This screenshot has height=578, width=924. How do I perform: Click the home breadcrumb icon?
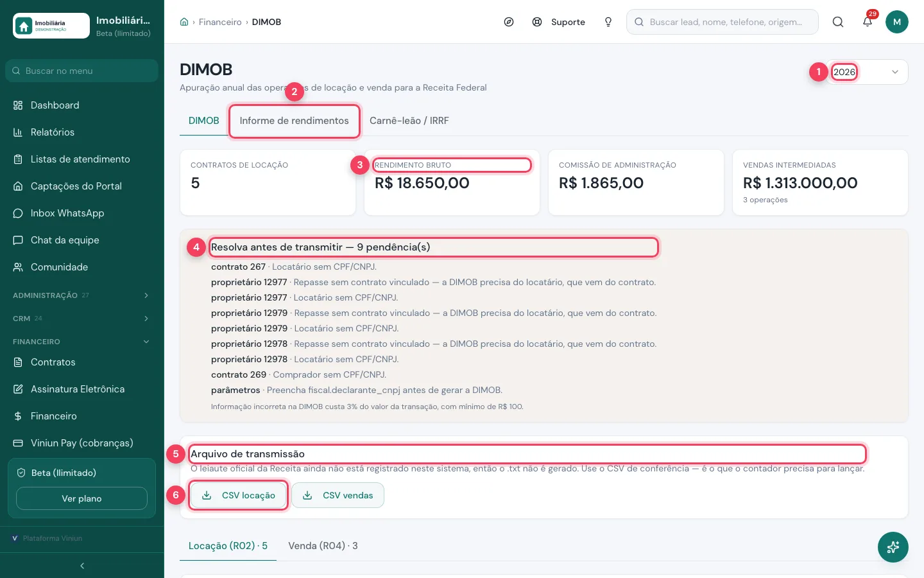[x=184, y=22]
